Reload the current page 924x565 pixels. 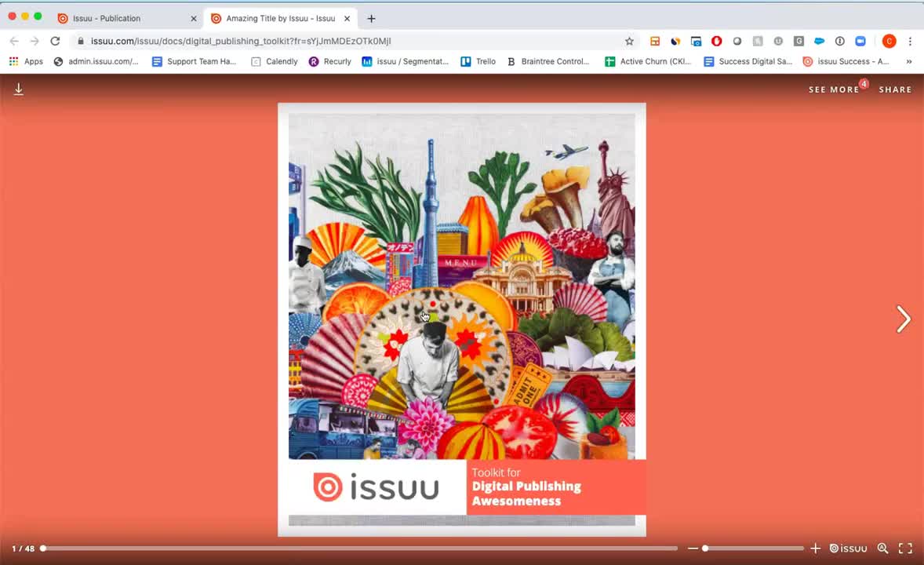point(55,42)
